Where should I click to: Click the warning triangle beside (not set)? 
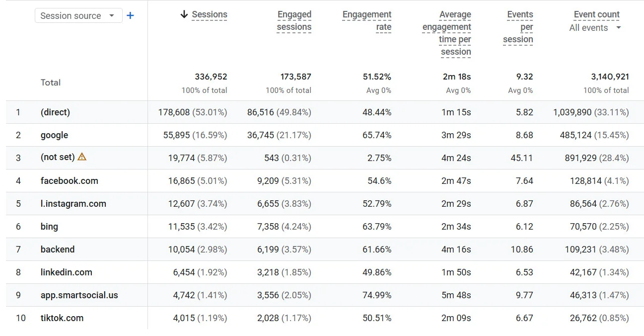tap(81, 157)
